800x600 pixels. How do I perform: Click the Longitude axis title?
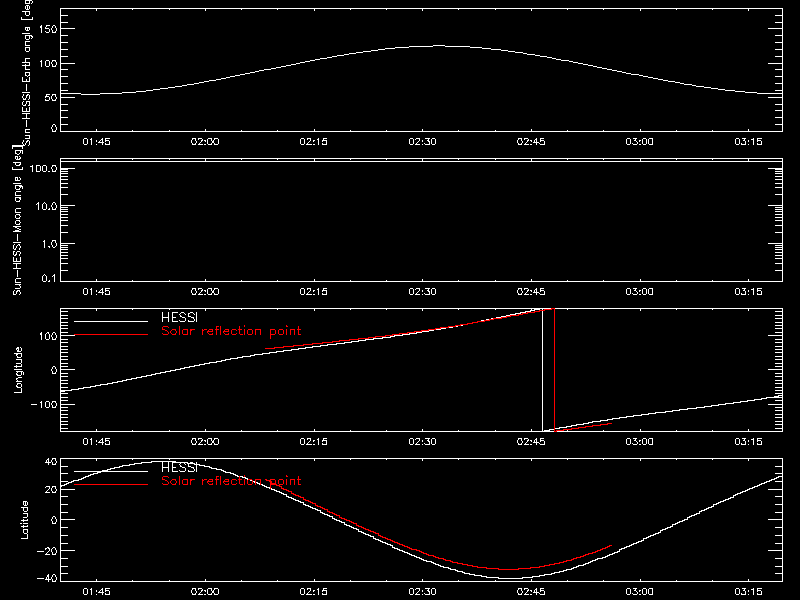pos(18,370)
